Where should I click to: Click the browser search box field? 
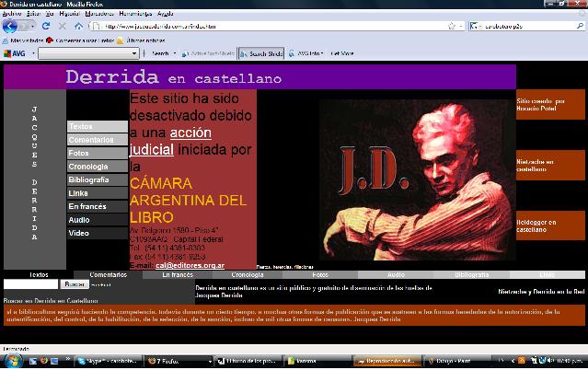529,26
